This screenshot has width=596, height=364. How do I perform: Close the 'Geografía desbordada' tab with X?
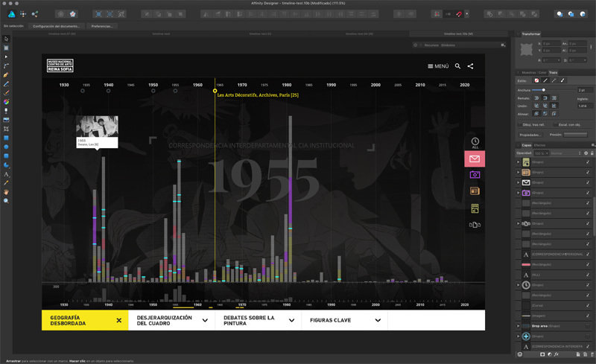coord(119,320)
